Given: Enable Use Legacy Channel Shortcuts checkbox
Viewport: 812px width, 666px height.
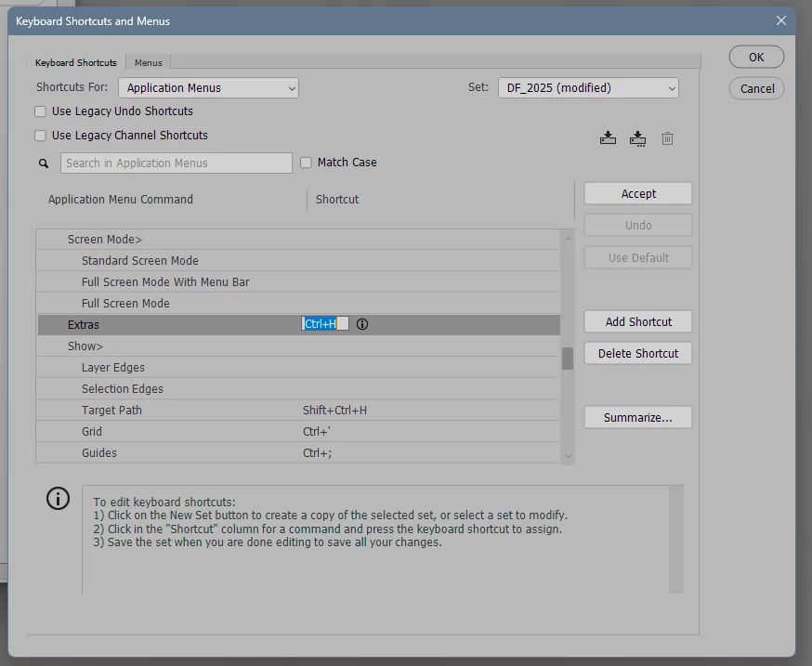Looking at the screenshot, I should pos(40,136).
